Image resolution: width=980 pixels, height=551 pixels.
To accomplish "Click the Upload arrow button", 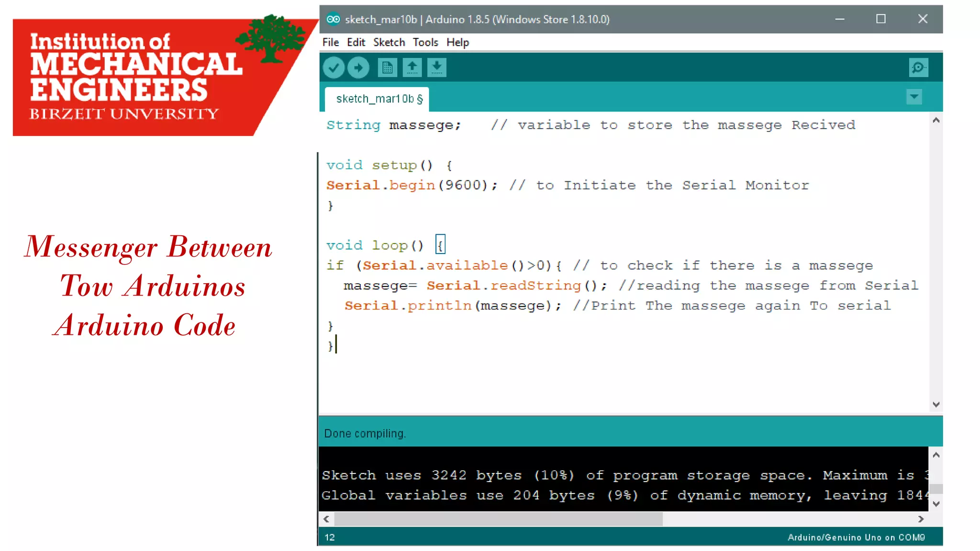I will [x=358, y=67].
